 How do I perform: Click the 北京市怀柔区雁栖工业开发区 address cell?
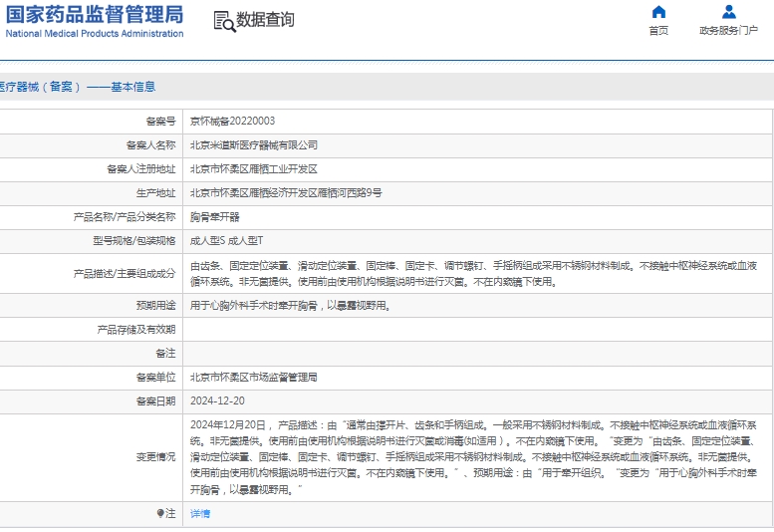pyautogui.click(x=254, y=169)
